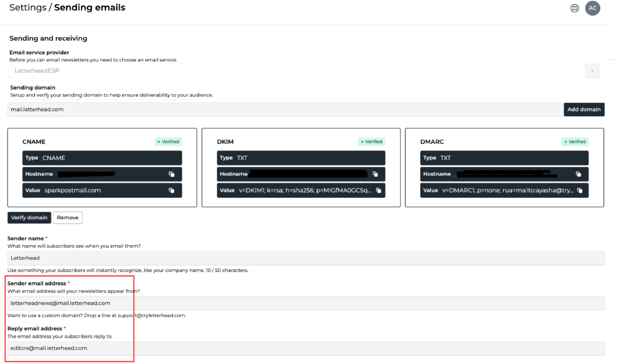Open the AC account avatar menu
621x364 pixels.
point(593,8)
